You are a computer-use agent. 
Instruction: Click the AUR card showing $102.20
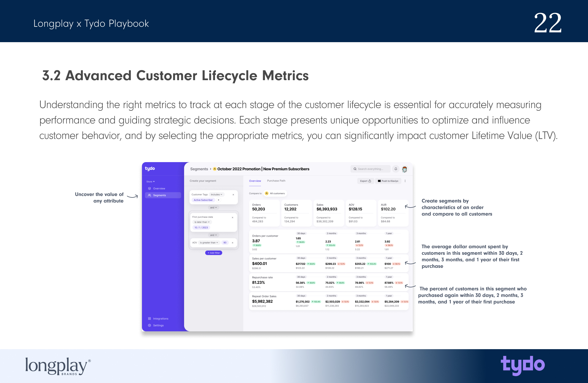pos(393,213)
